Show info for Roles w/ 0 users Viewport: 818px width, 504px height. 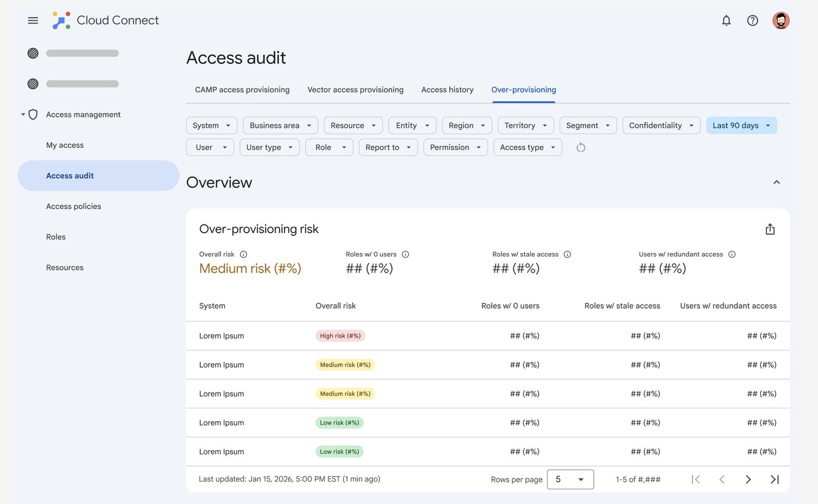tap(405, 254)
